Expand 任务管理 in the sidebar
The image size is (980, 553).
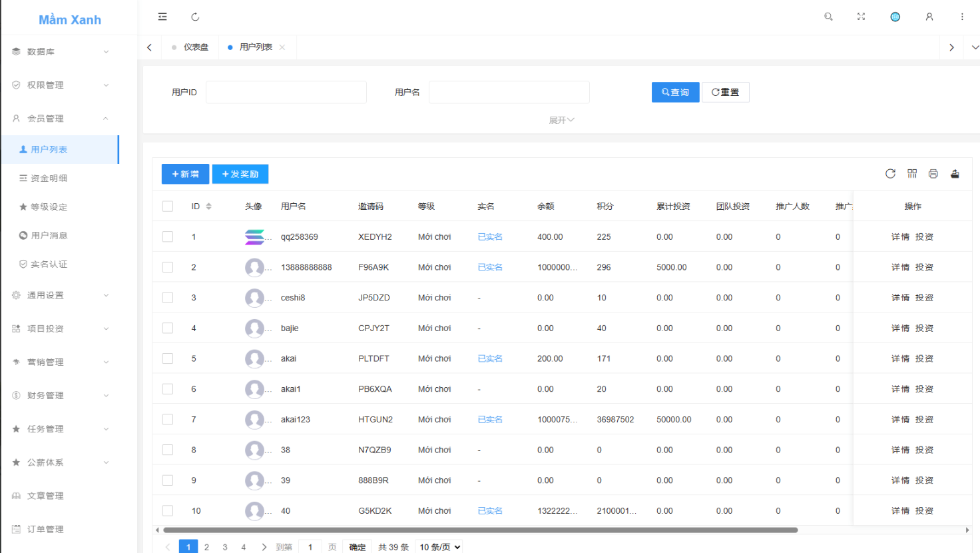60,429
